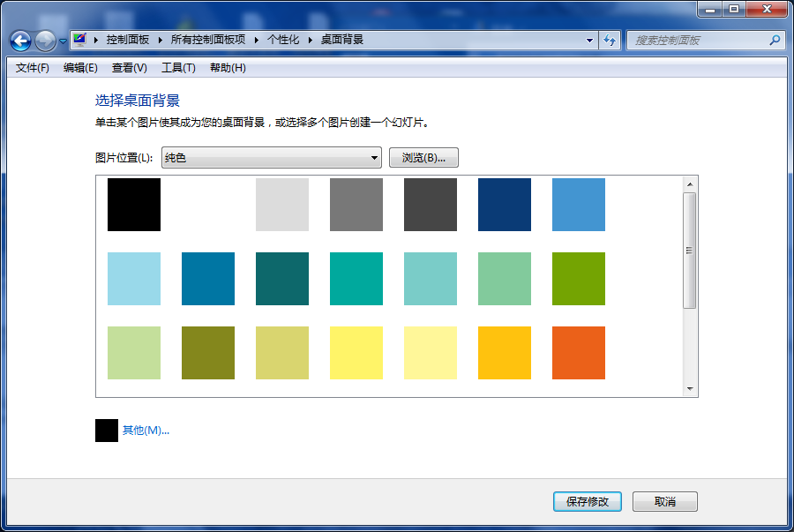Select the mint green swatch

[x=505, y=279]
